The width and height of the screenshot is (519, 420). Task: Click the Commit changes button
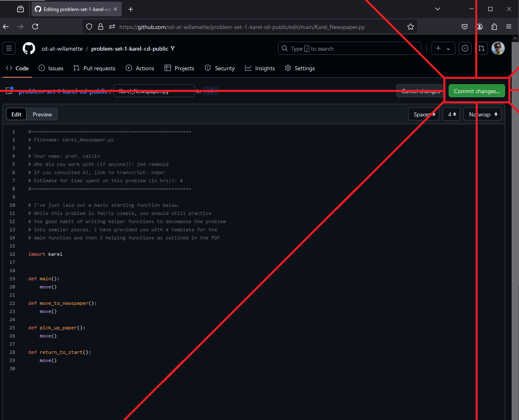click(476, 91)
